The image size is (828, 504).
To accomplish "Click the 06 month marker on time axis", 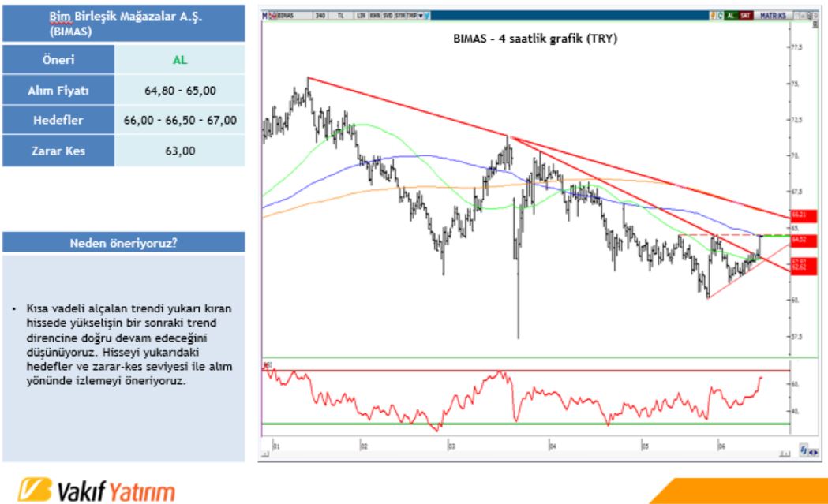I will tap(721, 446).
